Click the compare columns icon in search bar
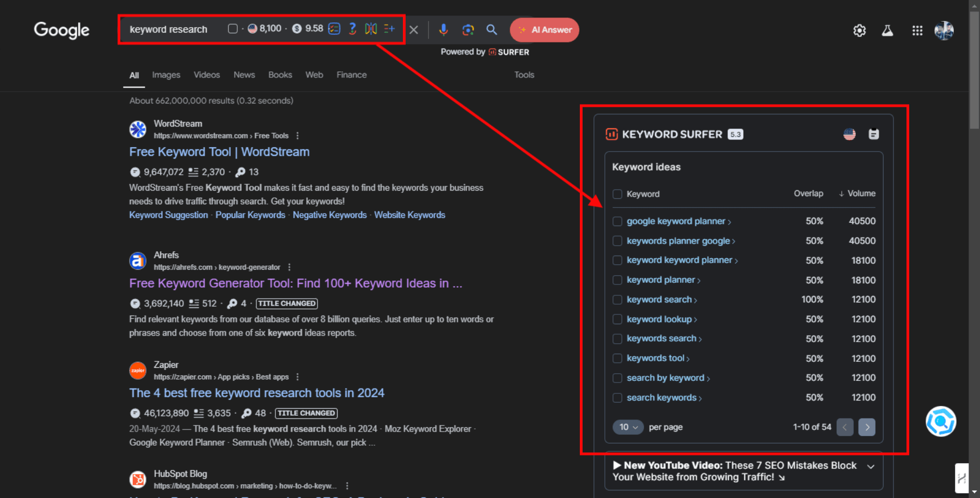980x498 pixels. point(371,29)
